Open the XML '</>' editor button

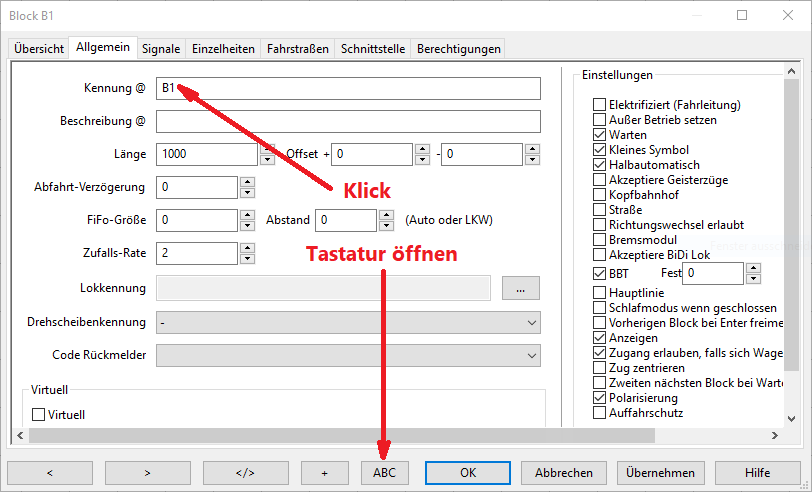[x=245, y=472]
